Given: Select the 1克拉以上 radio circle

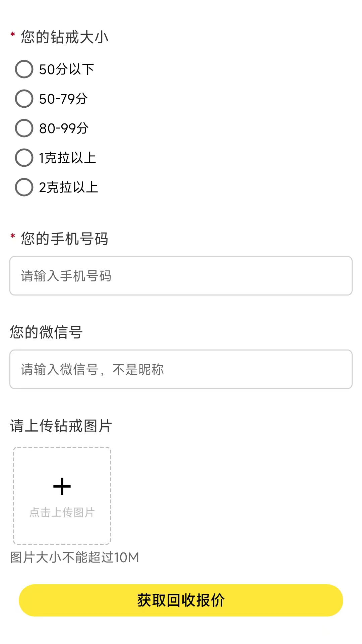Looking at the screenshot, I should [24, 158].
